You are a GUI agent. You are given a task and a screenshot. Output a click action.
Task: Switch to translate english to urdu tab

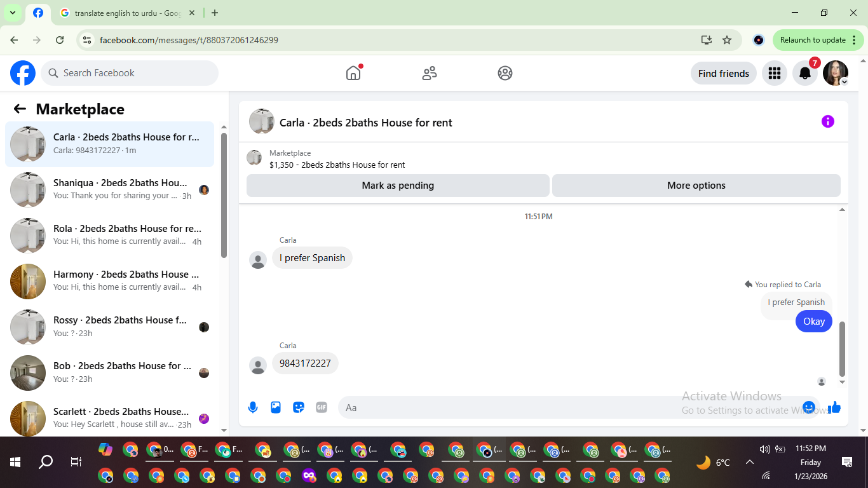tap(126, 13)
